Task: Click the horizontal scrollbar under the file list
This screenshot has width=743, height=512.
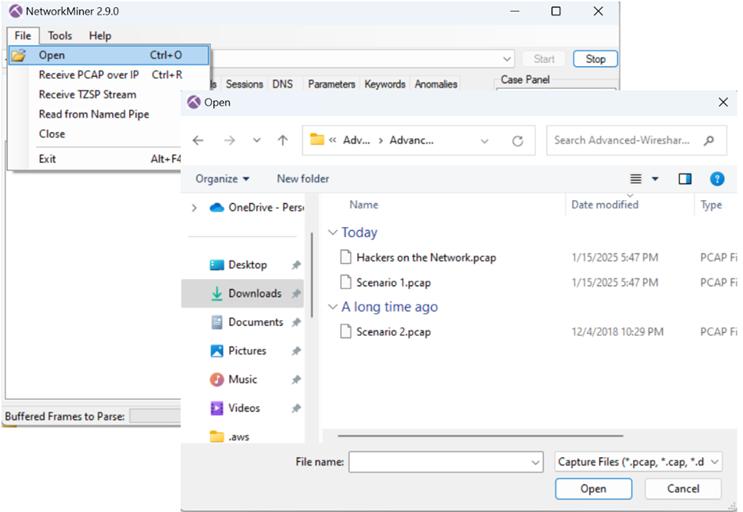Action: click(480, 436)
